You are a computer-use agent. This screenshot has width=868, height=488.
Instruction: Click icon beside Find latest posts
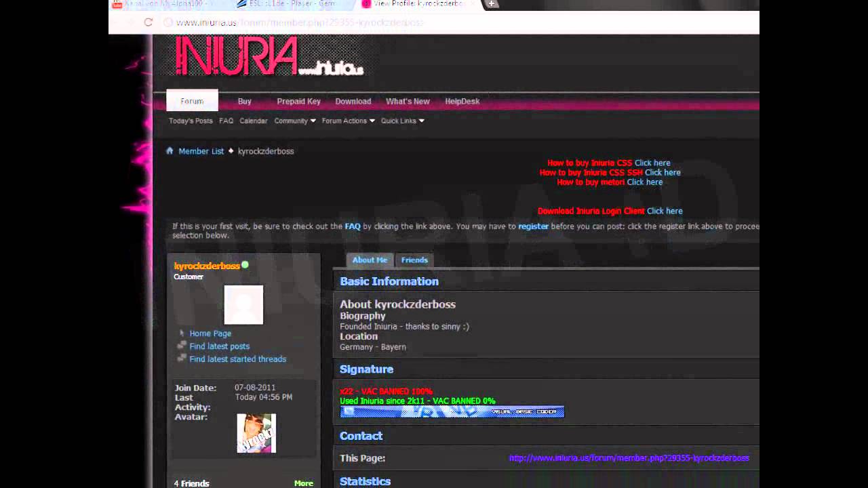[182, 346]
